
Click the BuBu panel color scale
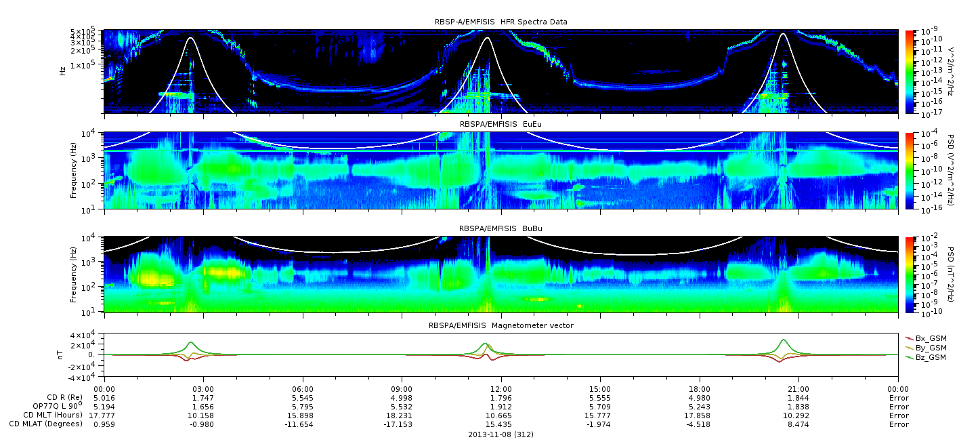(910, 275)
